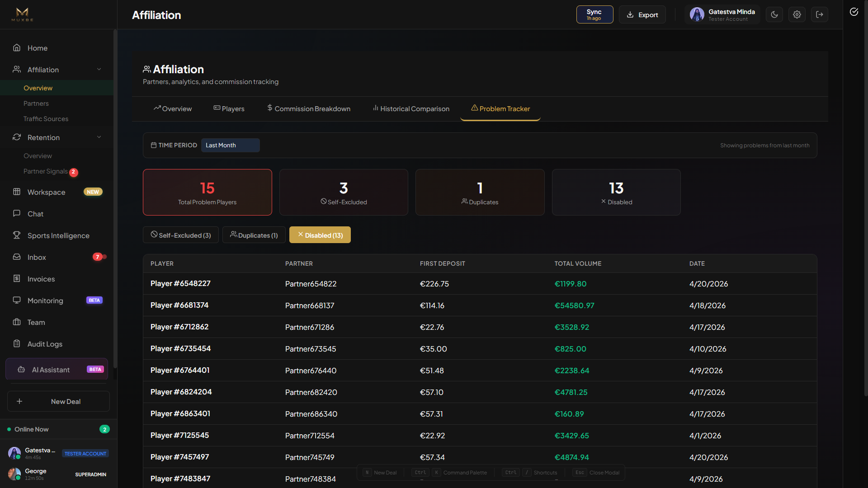Sort by the PLAYER column header

pyautogui.click(x=162, y=263)
